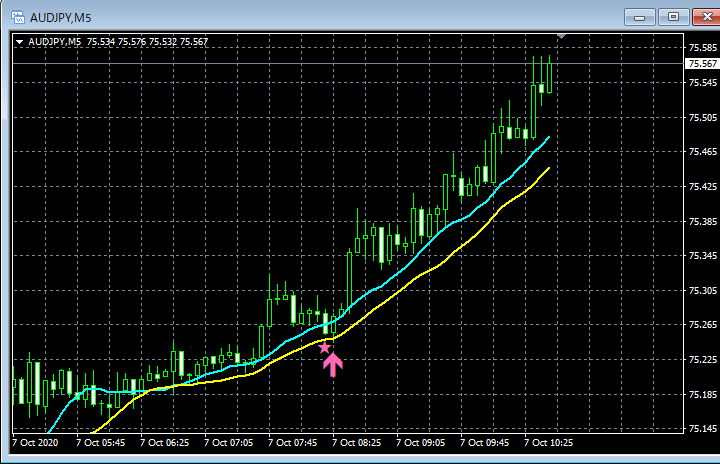Image resolution: width=720 pixels, height=464 pixels.
Task: Click the 75.225 price scale label
Action: click(703, 360)
